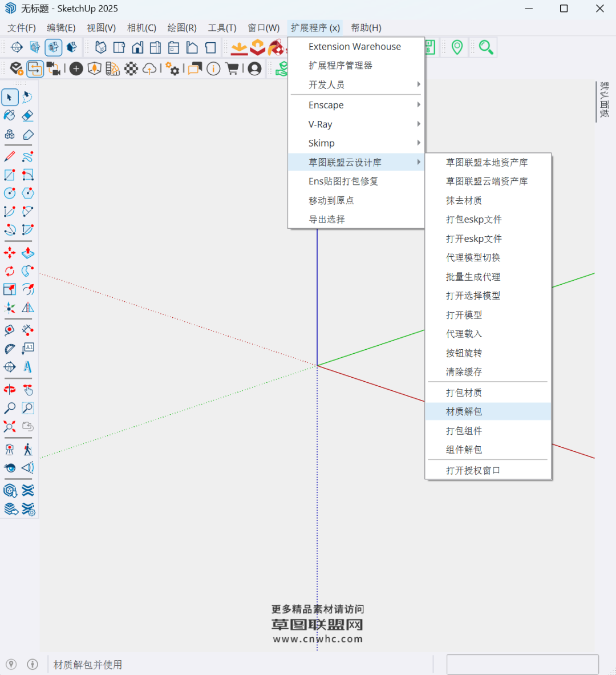Choose the Tape Measure tool

[10, 330]
